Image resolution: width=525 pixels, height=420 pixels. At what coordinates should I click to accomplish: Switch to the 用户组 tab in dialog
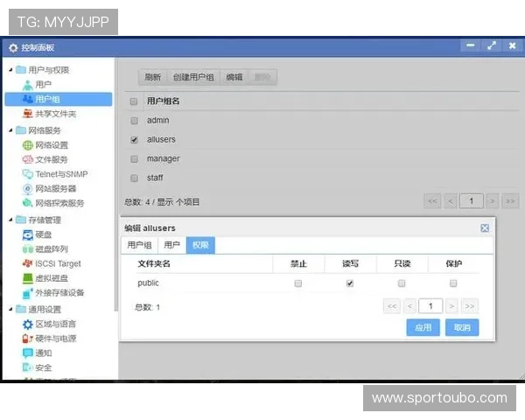click(140, 245)
